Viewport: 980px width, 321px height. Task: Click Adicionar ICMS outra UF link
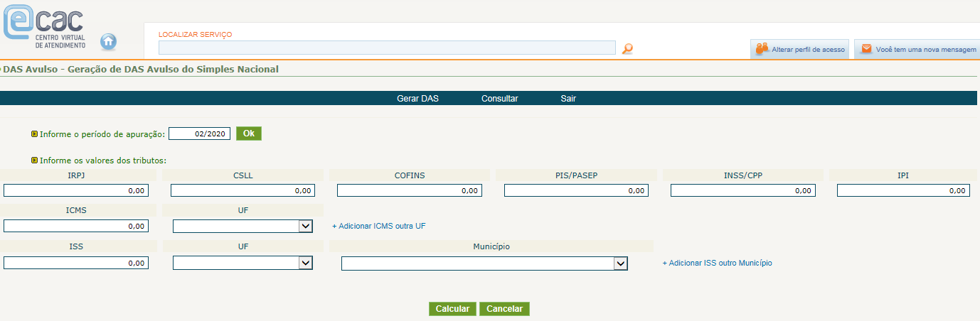[x=379, y=226]
